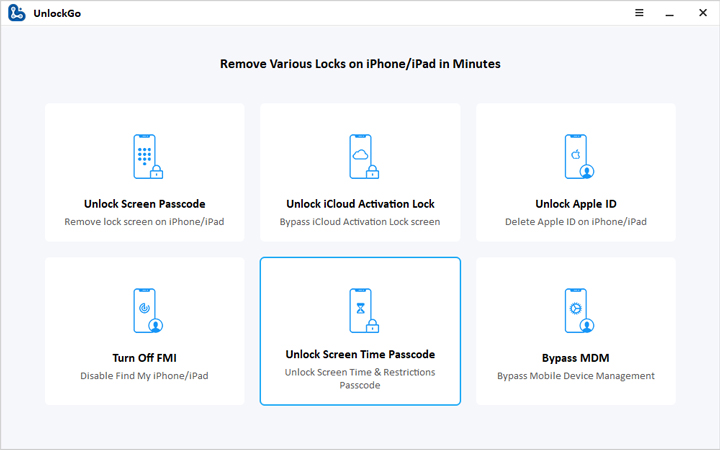The width and height of the screenshot is (720, 450).
Task: Click the Bypass MDM gear phone icon
Action: [x=576, y=311]
